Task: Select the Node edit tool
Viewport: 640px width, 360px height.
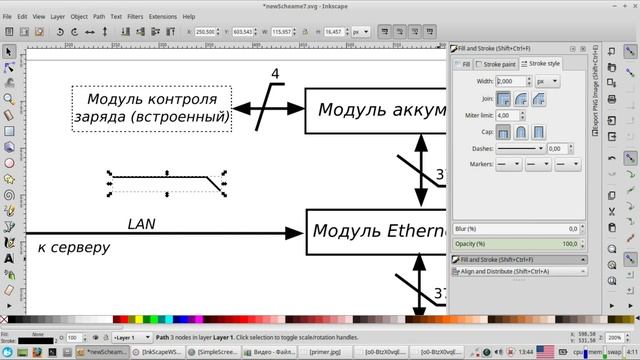Action: pyautogui.click(x=9, y=68)
